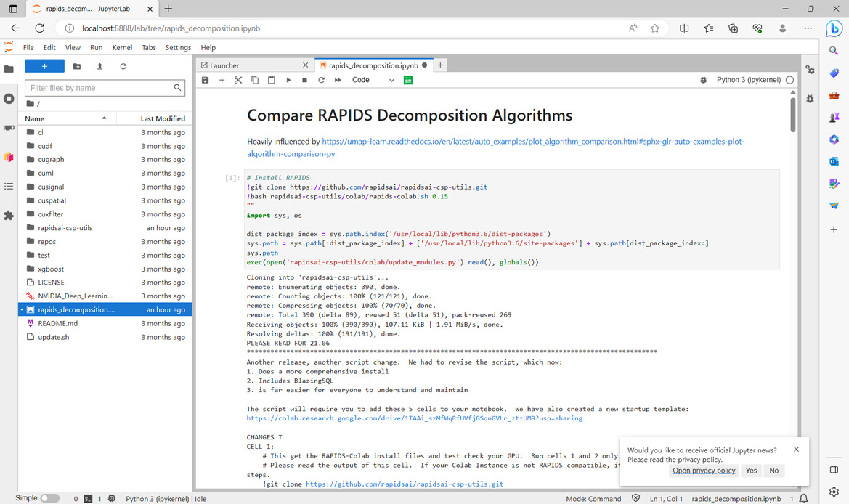Save the notebook with the floppy disk icon
The width and height of the screenshot is (849, 504).
coord(206,80)
